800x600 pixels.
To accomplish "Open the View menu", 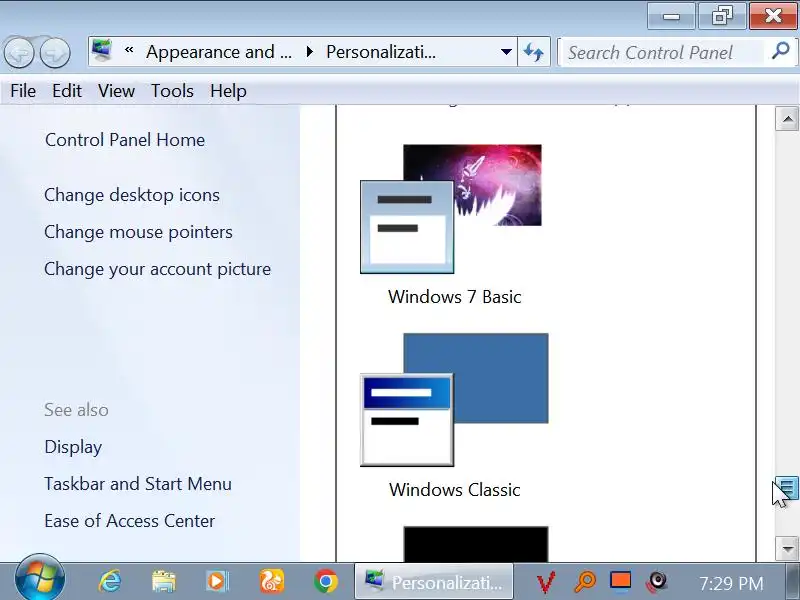I will [x=116, y=91].
